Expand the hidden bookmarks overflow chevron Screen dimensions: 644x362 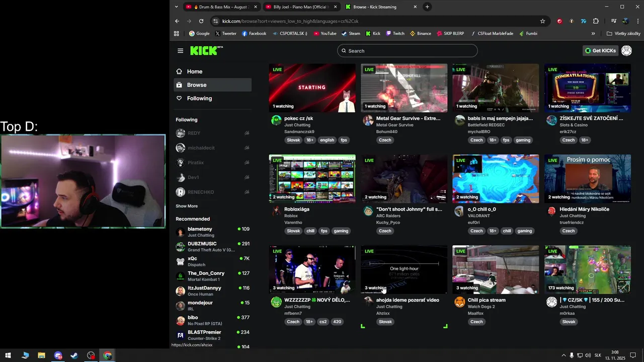(593, 34)
